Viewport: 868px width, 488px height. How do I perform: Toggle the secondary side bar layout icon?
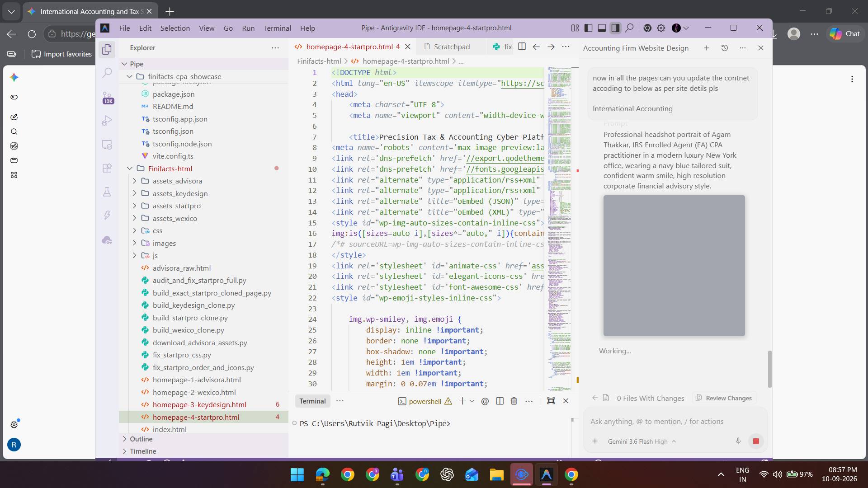point(615,28)
